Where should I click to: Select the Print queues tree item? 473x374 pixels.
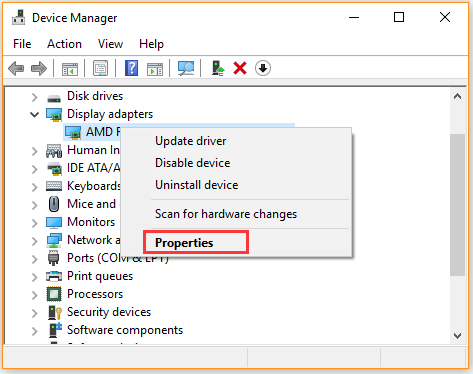point(100,276)
